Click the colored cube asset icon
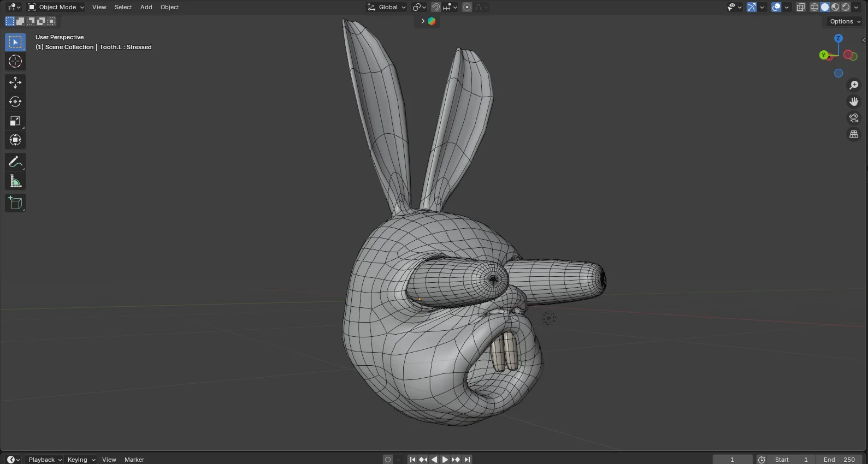This screenshot has width=868, height=464. point(432,21)
